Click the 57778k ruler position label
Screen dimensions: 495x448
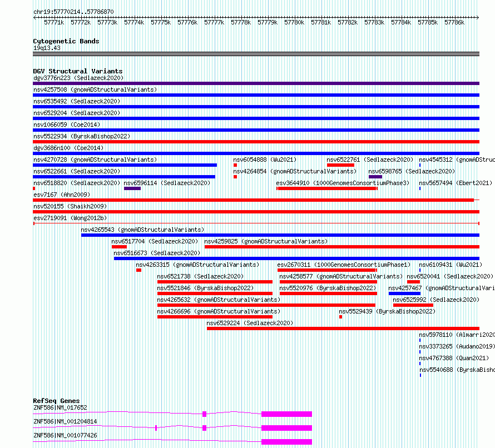click(x=241, y=22)
